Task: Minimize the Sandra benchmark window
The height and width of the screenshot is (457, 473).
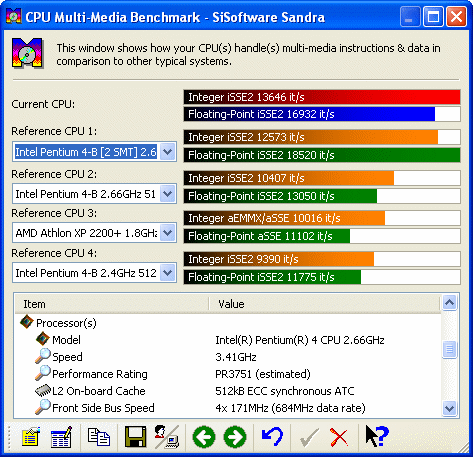Action: coord(409,16)
